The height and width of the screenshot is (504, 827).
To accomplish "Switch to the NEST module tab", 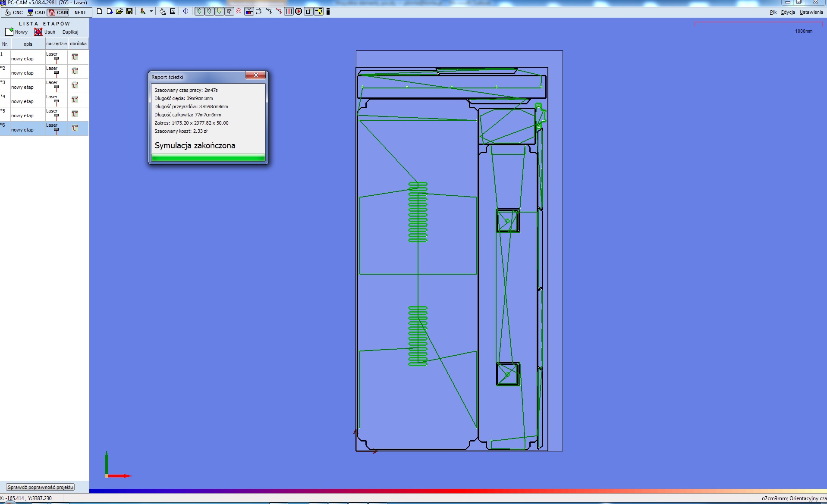I will [80, 13].
